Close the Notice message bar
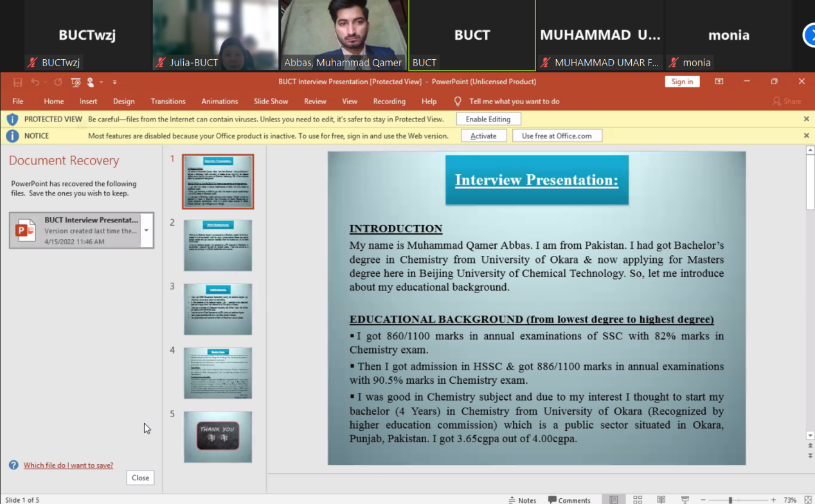The image size is (815, 504). pyautogui.click(x=807, y=136)
